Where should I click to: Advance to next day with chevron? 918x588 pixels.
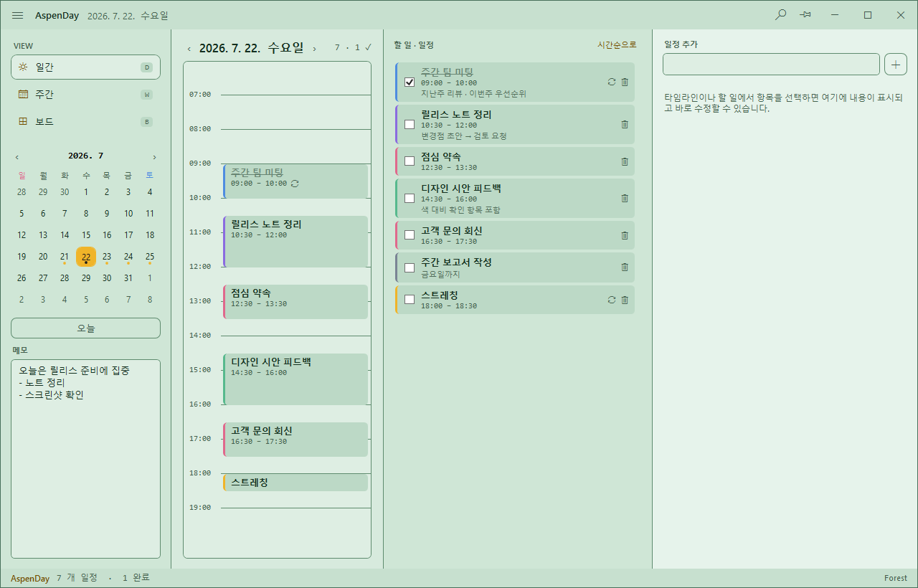(314, 49)
